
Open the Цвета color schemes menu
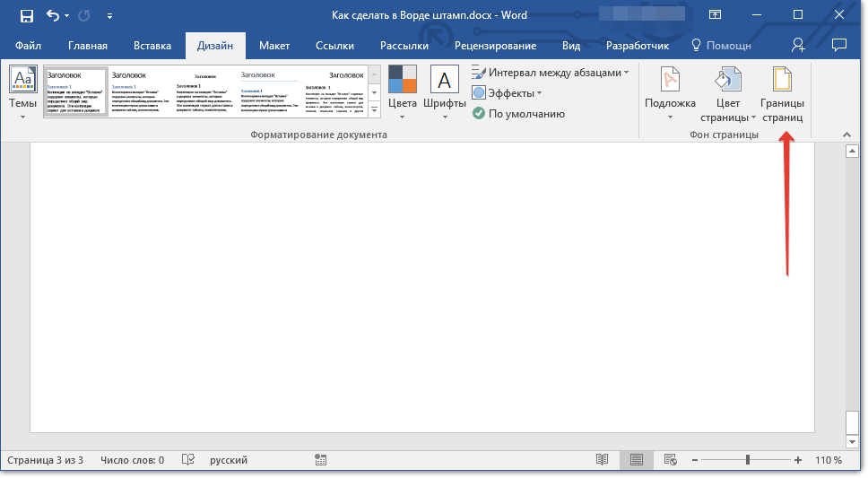[403, 92]
